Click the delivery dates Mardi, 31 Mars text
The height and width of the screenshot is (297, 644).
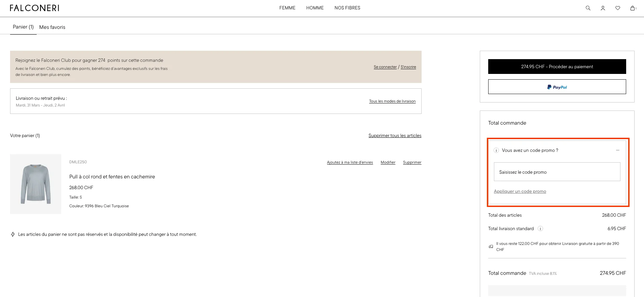[x=40, y=105]
